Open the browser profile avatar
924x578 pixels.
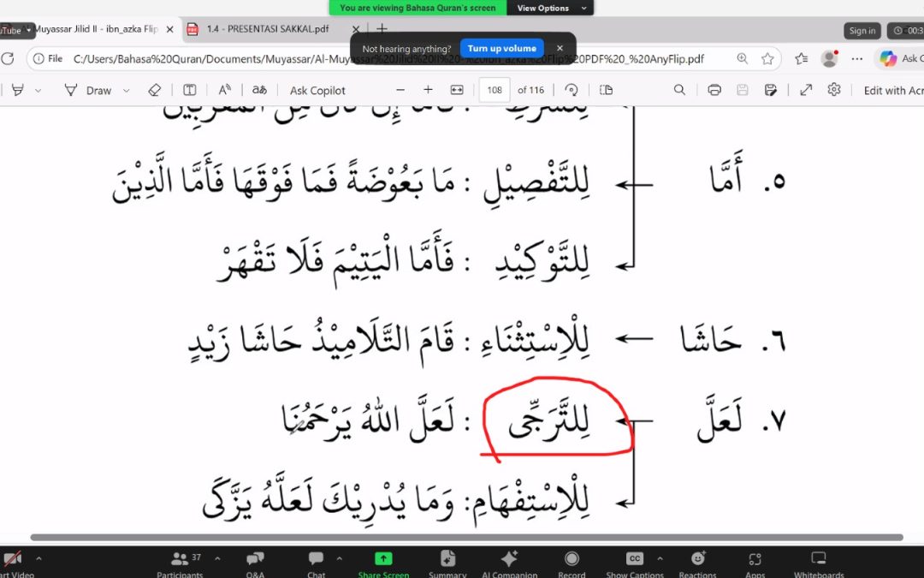pyautogui.click(x=830, y=58)
